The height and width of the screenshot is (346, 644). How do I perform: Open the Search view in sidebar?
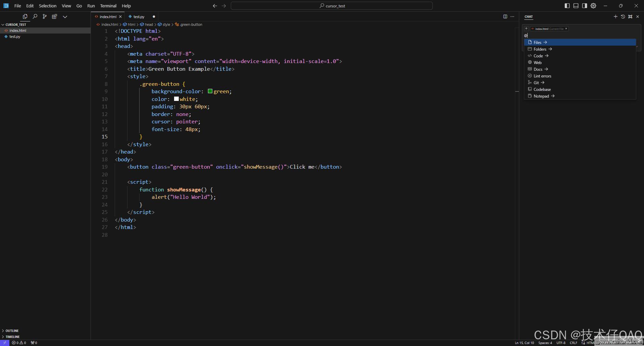[x=35, y=16]
